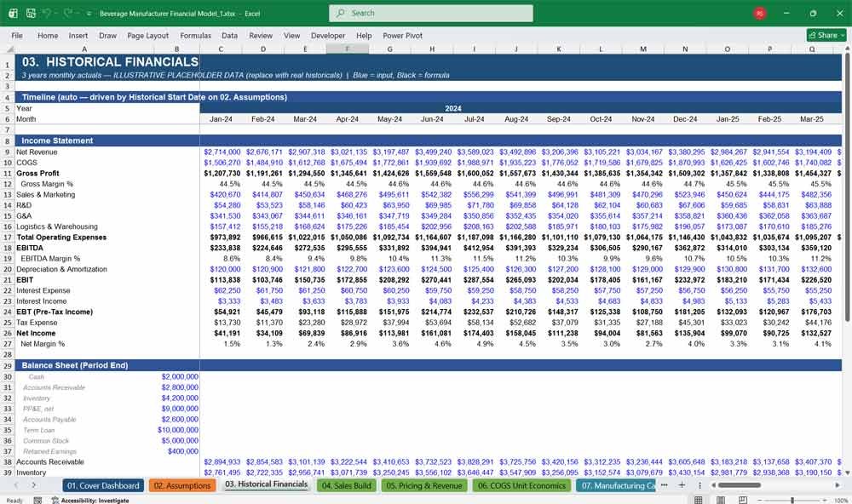This screenshot has height=504, width=852.
Task: Click the Search box in title bar
Action: coord(430,13)
